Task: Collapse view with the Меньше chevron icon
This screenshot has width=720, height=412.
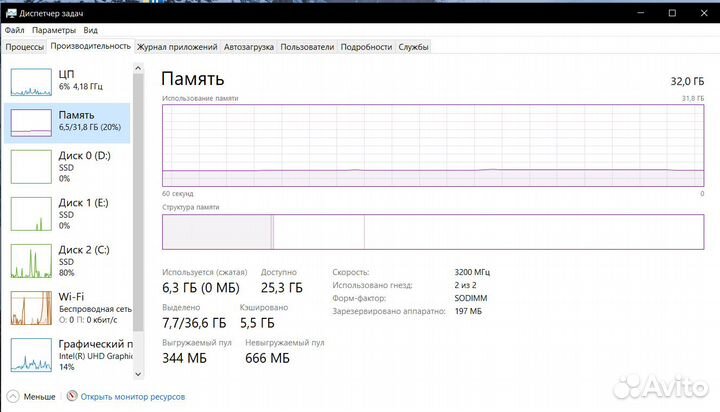Action: [13, 396]
